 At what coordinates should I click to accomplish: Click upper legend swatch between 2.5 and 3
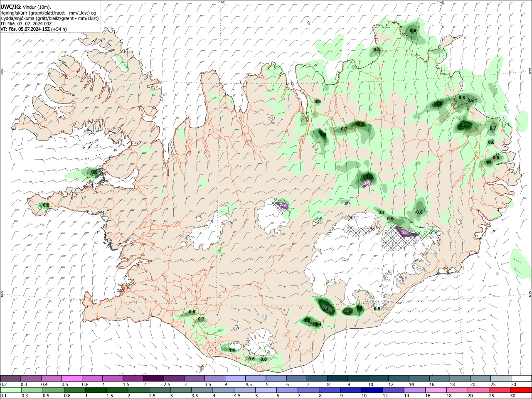click(174, 378)
